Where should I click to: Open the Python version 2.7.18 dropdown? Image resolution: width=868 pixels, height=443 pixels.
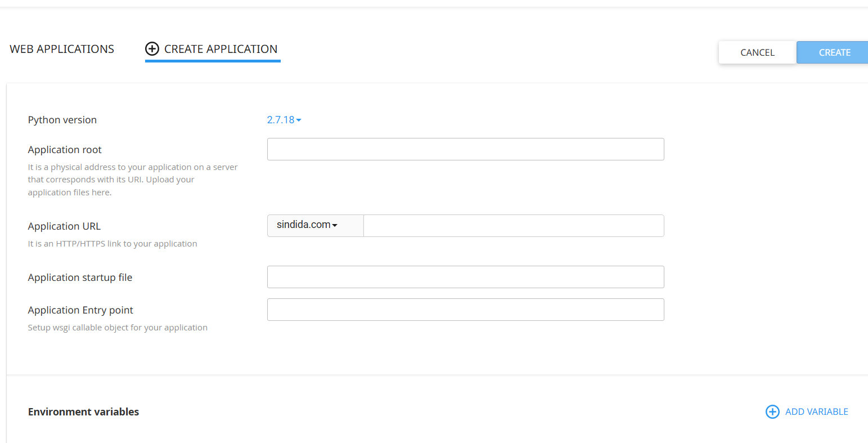coord(284,120)
